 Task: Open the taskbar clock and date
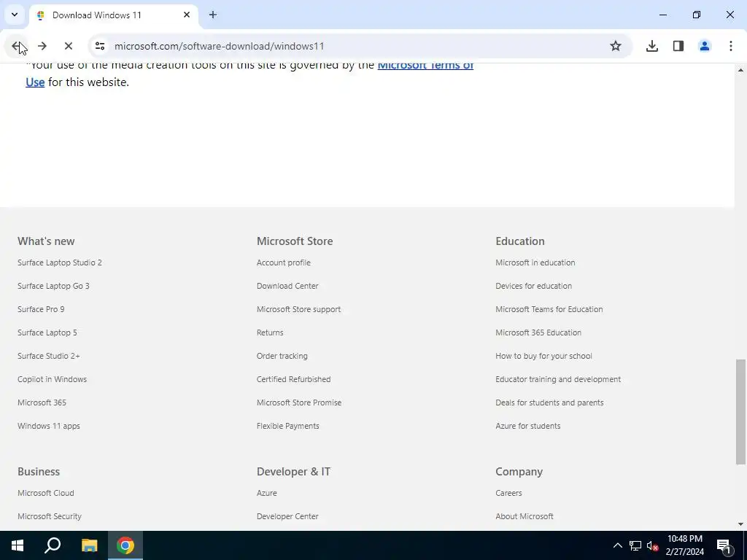coord(684,545)
